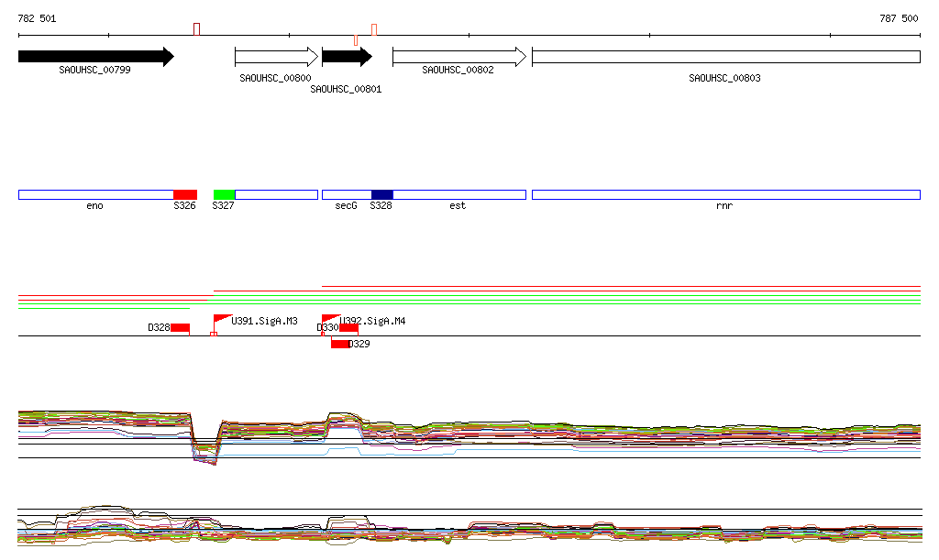
Task: Click the dark blue S328 segment
Action: [x=381, y=194]
